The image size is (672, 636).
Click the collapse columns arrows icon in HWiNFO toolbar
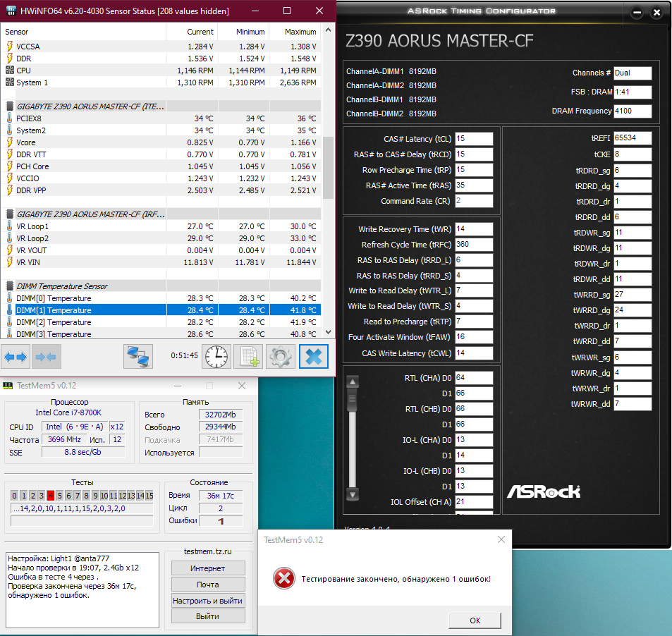pyautogui.click(x=47, y=357)
